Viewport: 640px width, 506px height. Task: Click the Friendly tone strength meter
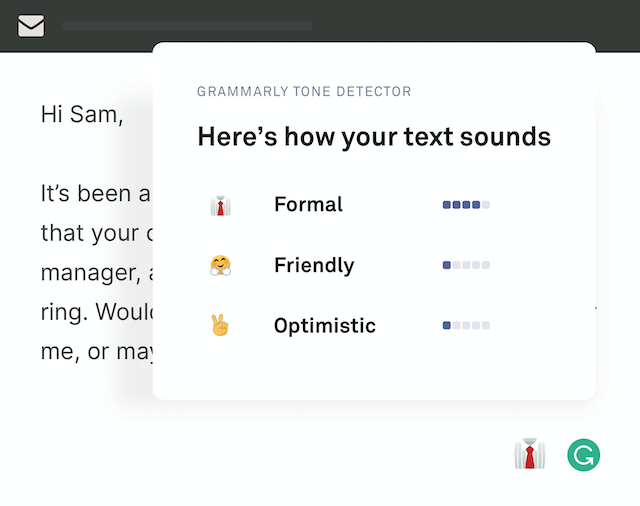[466, 265]
